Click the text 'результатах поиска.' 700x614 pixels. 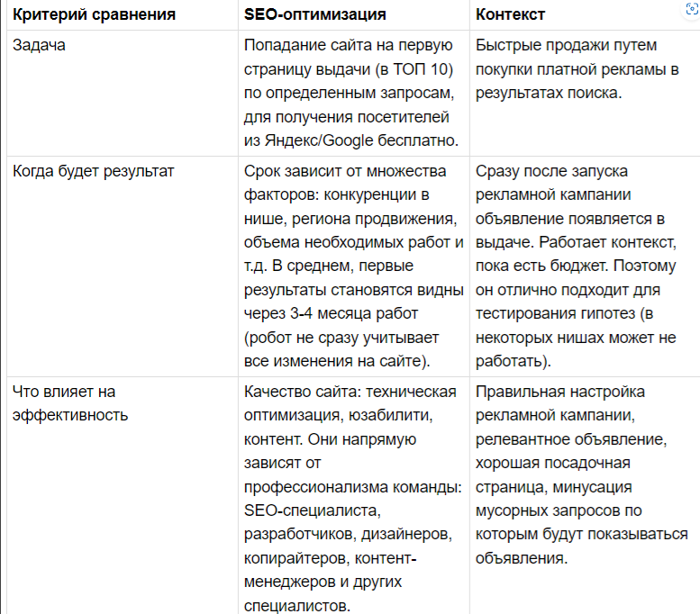(x=549, y=94)
